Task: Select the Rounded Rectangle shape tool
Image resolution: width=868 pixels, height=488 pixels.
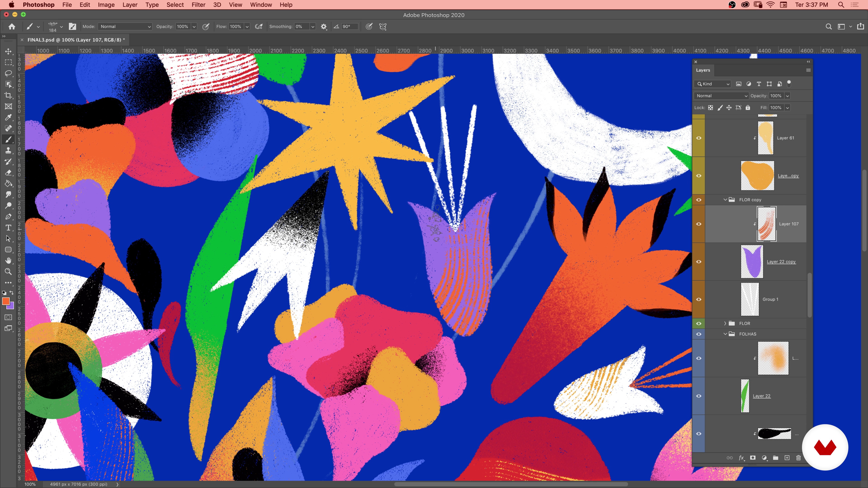Action: coord(8,250)
